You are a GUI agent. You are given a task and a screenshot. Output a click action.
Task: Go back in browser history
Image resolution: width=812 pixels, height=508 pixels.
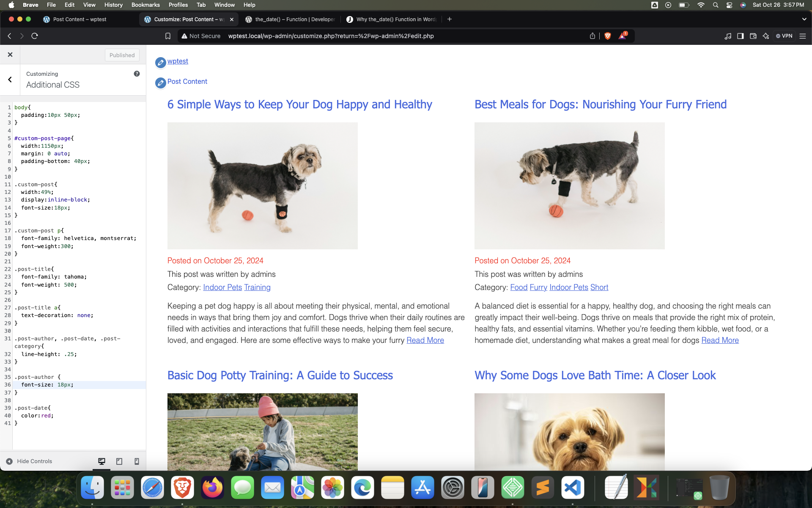pyautogui.click(x=9, y=36)
